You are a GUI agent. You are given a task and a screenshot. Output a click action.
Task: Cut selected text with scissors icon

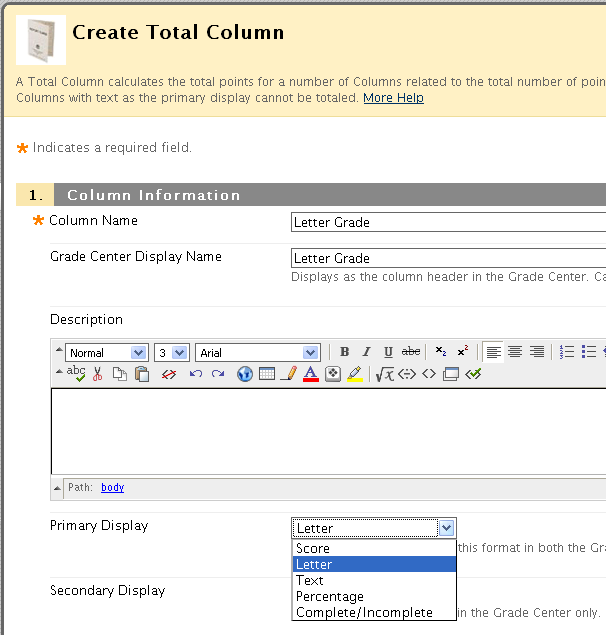tap(98, 374)
